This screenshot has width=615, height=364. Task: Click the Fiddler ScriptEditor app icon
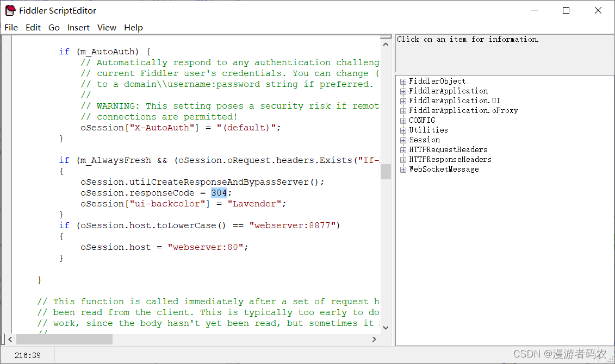(x=10, y=10)
